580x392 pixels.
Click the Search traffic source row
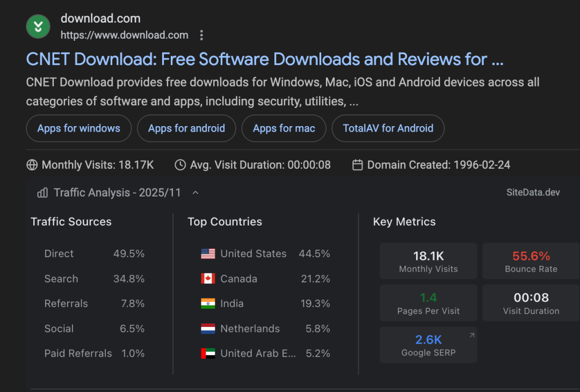coord(95,279)
